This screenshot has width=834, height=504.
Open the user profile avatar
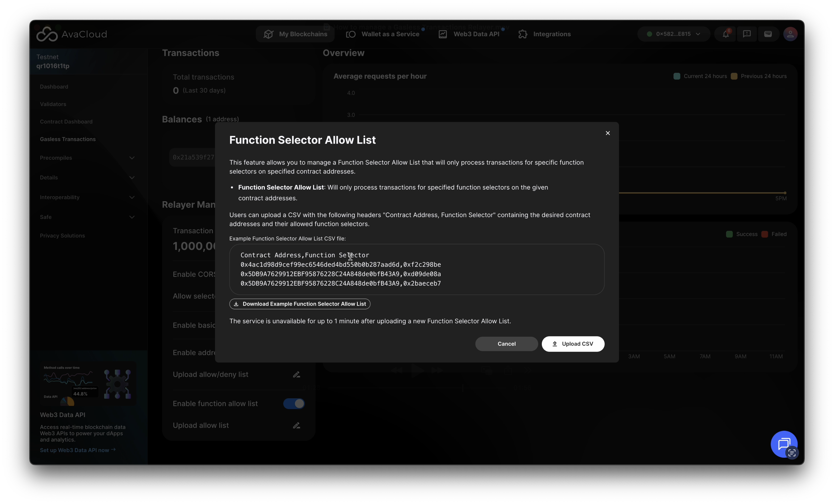pos(790,34)
